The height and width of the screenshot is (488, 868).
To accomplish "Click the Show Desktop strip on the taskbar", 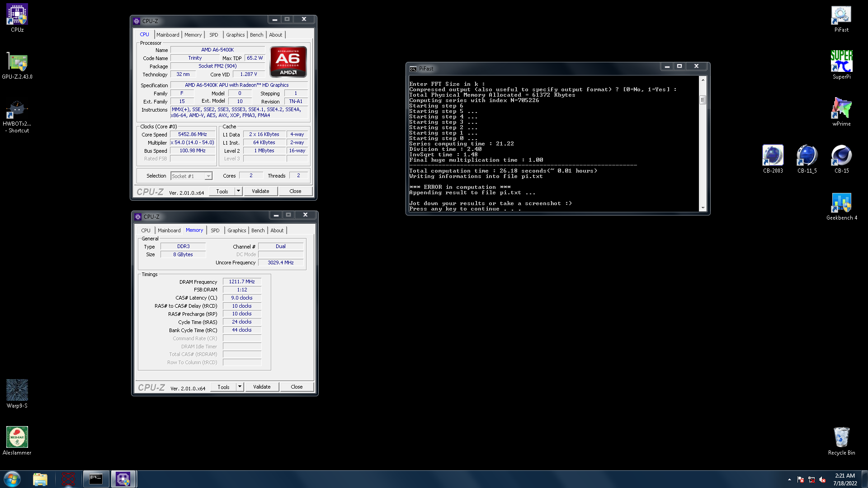I will pos(864,479).
